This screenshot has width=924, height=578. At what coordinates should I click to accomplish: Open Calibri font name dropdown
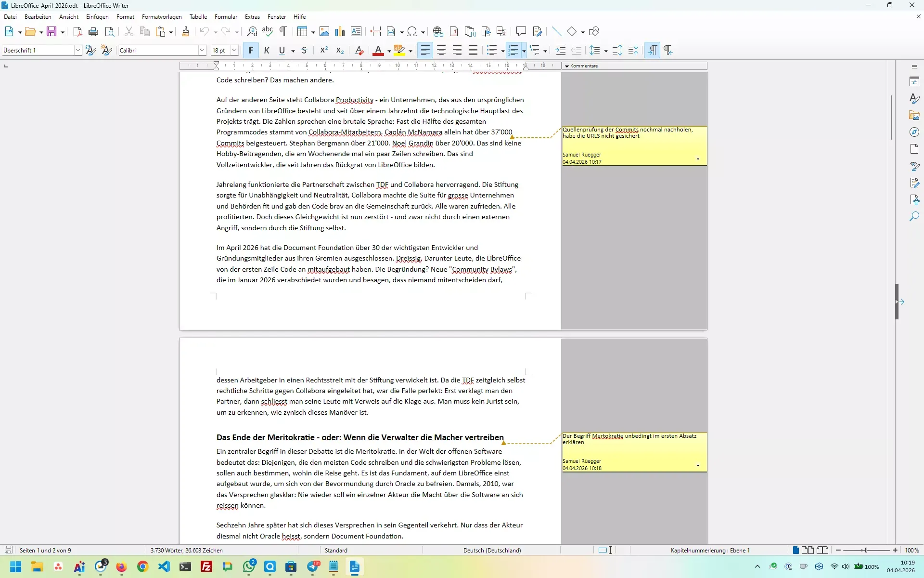pos(202,50)
